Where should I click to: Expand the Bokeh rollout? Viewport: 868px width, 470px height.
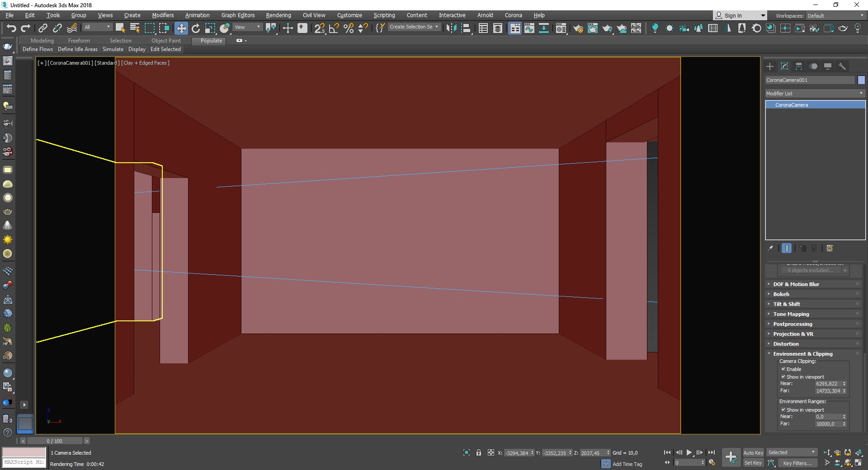point(814,294)
